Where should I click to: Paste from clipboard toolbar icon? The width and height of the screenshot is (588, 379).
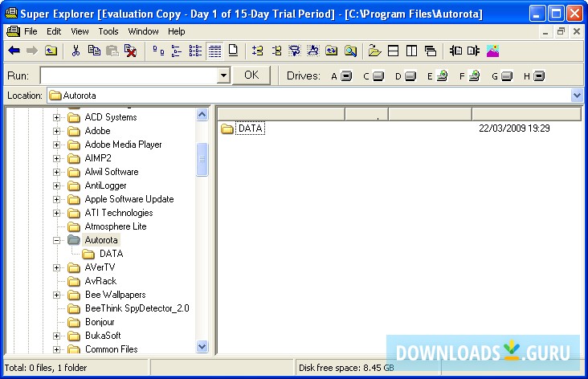pyautogui.click(x=112, y=51)
